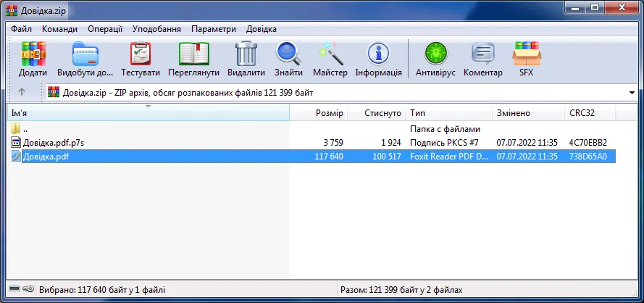This screenshot has width=644, height=303.
Task: Sort by Ім'я column header
Action: point(149,112)
